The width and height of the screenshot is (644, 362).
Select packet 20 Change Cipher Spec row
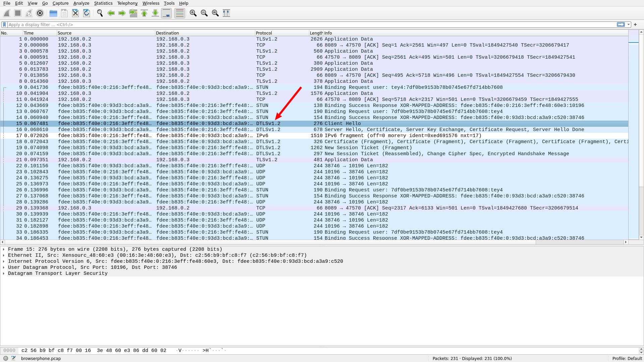coord(314,154)
